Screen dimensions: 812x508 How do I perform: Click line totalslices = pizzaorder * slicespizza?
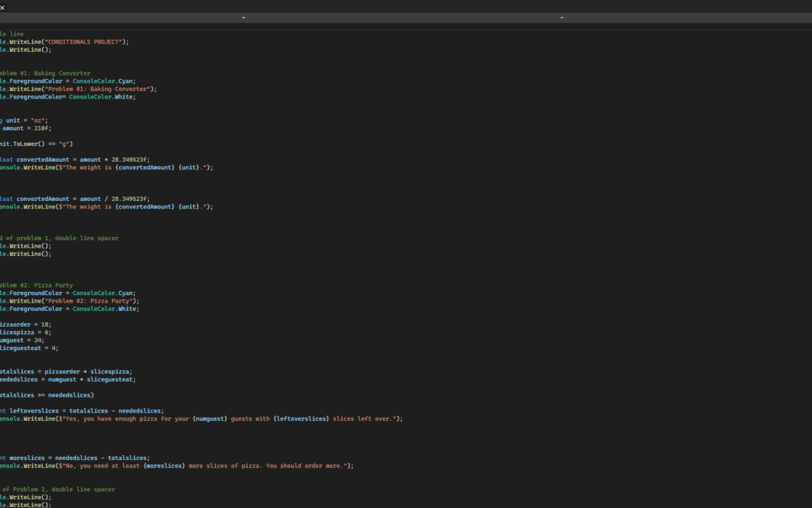pos(65,372)
